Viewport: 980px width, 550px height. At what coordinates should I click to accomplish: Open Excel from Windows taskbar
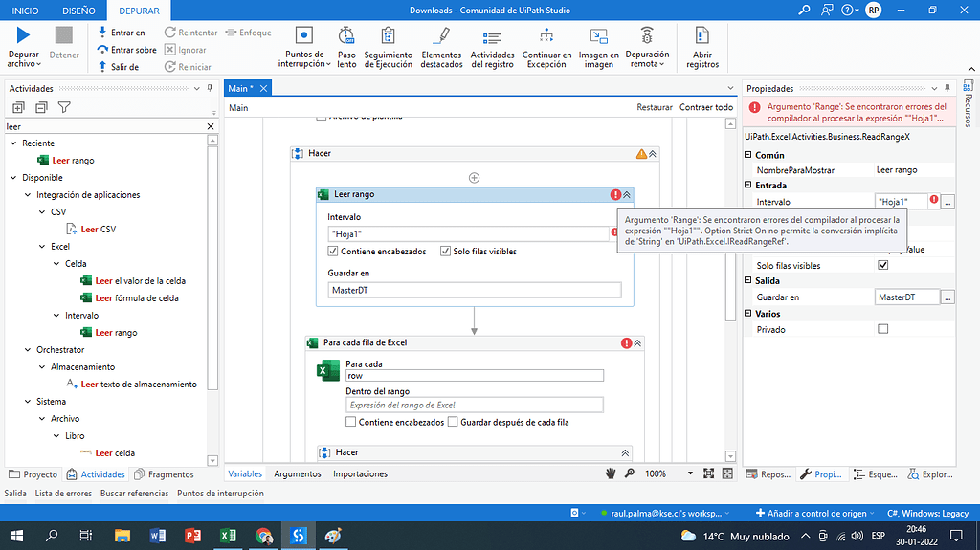[x=228, y=536]
